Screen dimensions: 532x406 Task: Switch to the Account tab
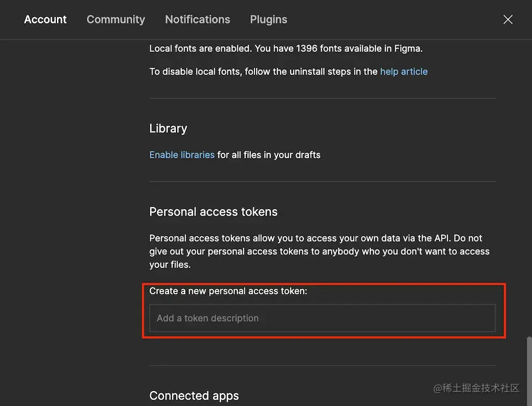45,20
